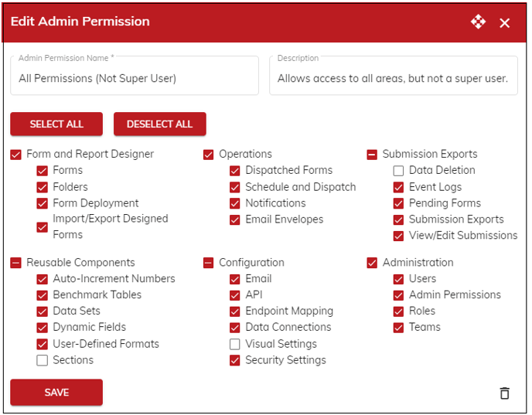The height and width of the screenshot is (415, 532).
Task: Disable the Schedule and Dispatch permission
Action: coord(235,187)
